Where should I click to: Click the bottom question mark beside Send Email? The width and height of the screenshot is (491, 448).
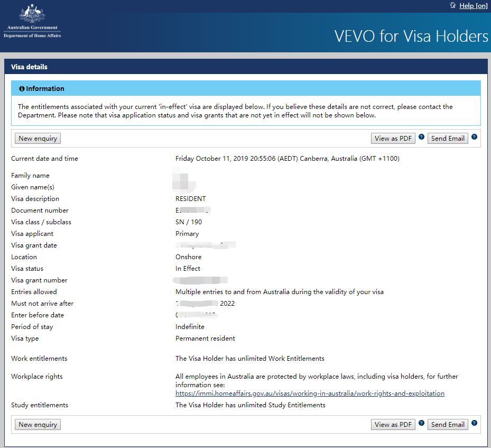click(474, 423)
